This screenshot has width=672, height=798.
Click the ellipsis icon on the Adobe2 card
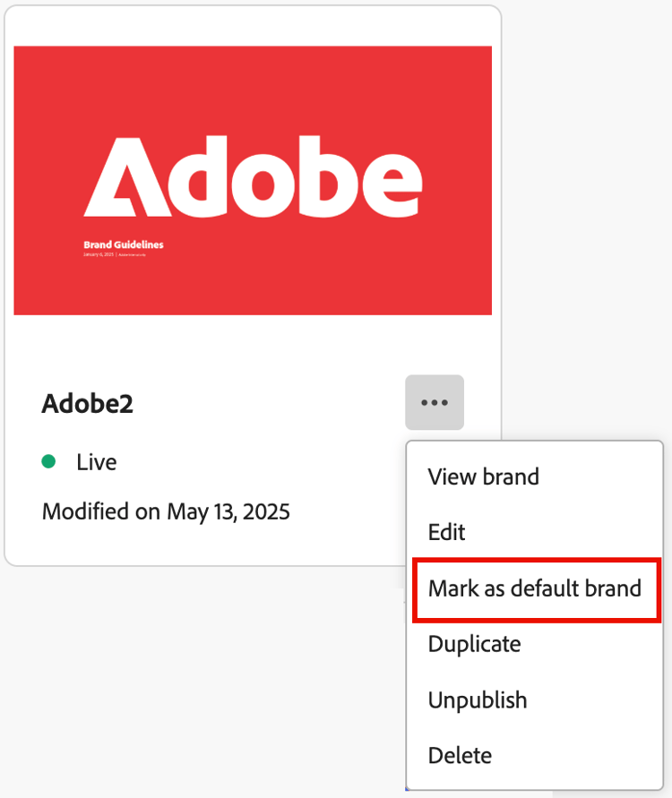point(435,402)
